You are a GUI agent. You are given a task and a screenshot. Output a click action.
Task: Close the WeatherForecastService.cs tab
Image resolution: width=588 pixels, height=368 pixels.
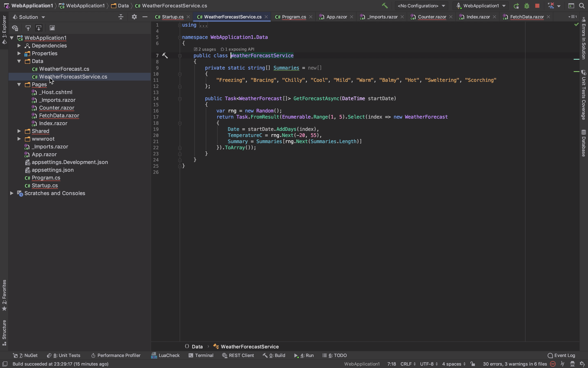pyautogui.click(x=266, y=17)
